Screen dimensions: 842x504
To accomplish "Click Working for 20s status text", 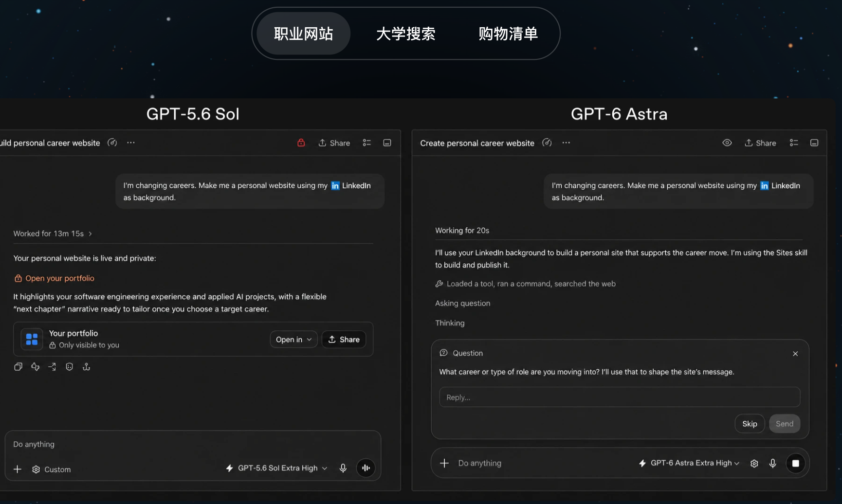I will click(462, 231).
